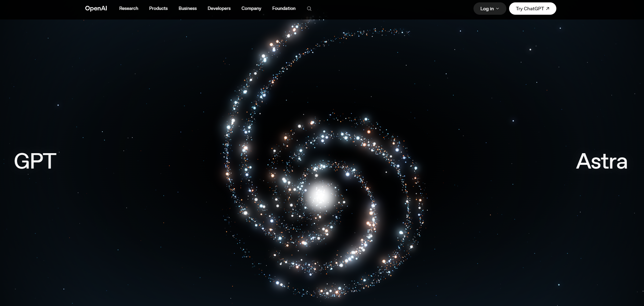Click the large Astra heading text

pos(602,161)
